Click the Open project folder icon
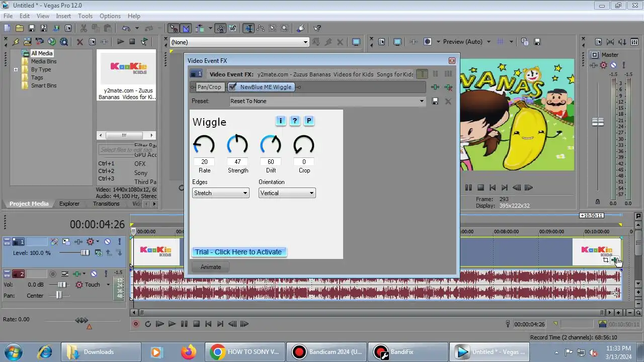The width and height of the screenshot is (644, 362). click(20, 29)
